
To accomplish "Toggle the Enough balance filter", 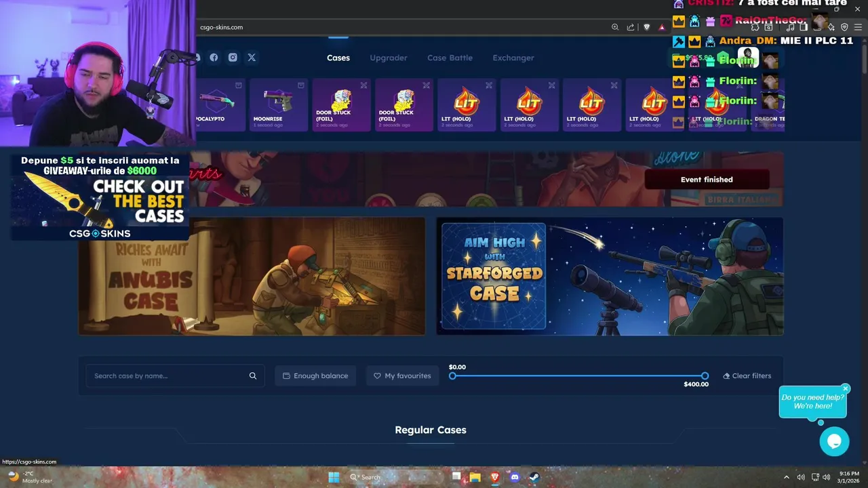I will pyautogui.click(x=315, y=375).
